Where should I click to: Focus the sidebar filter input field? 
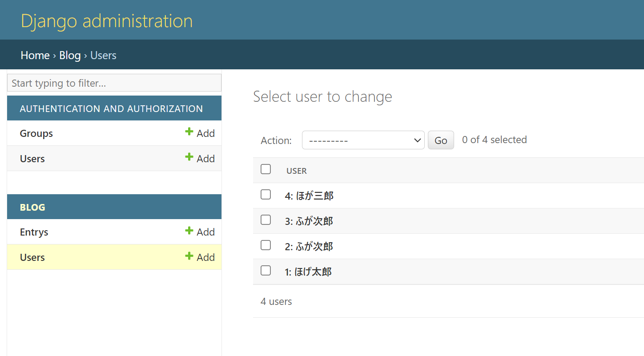pos(114,83)
